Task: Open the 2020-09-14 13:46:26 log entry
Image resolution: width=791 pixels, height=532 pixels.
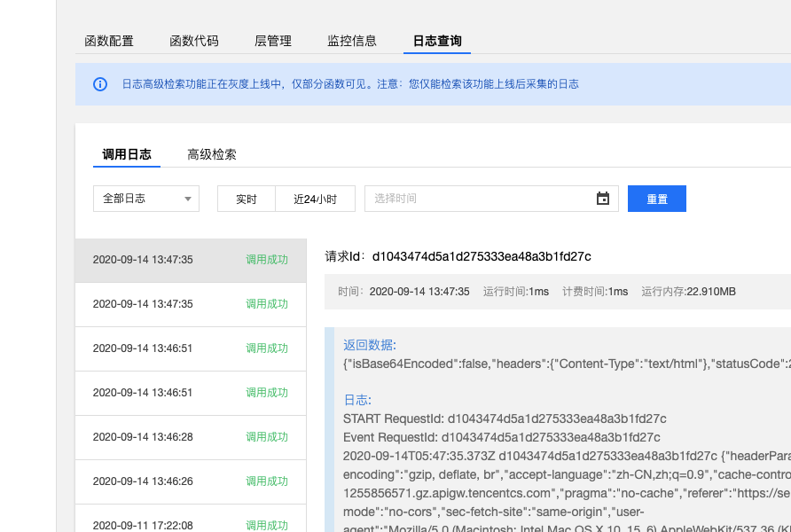Action: tap(191, 482)
